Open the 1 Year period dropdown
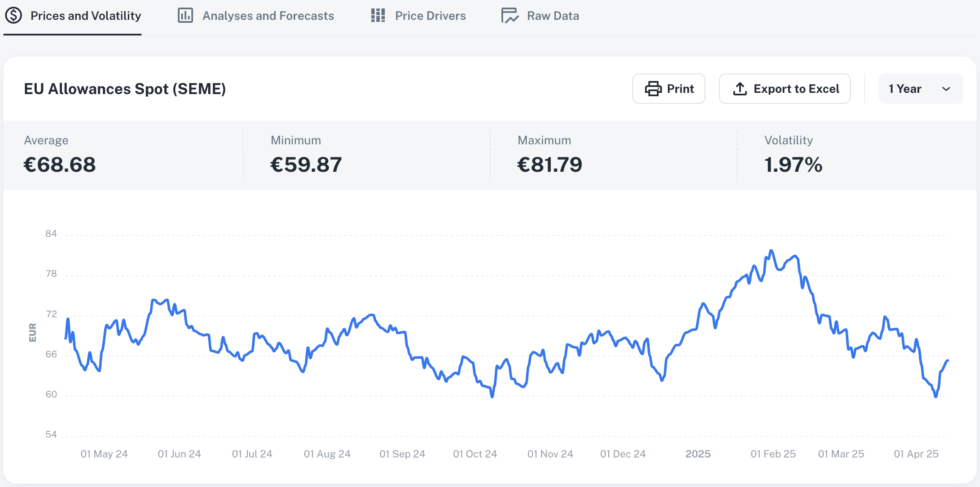Screen dimensions: 980x487 click(x=920, y=89)
